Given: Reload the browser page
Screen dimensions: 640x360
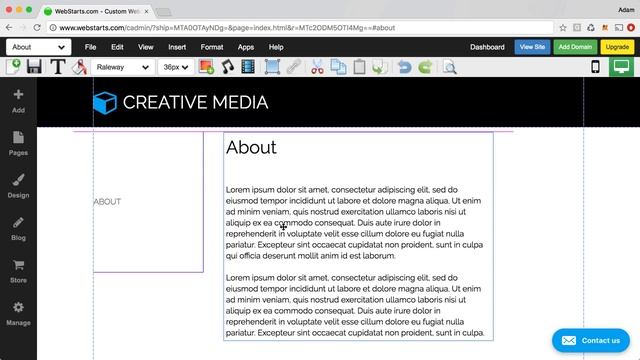Looking at the screenshot, I should pos(37,28).
